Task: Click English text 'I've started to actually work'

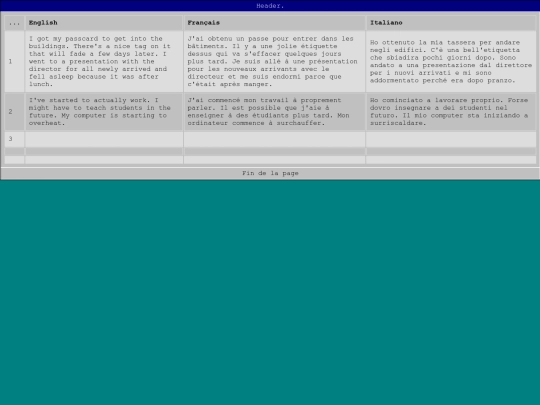Action: [x=90, y=100]
